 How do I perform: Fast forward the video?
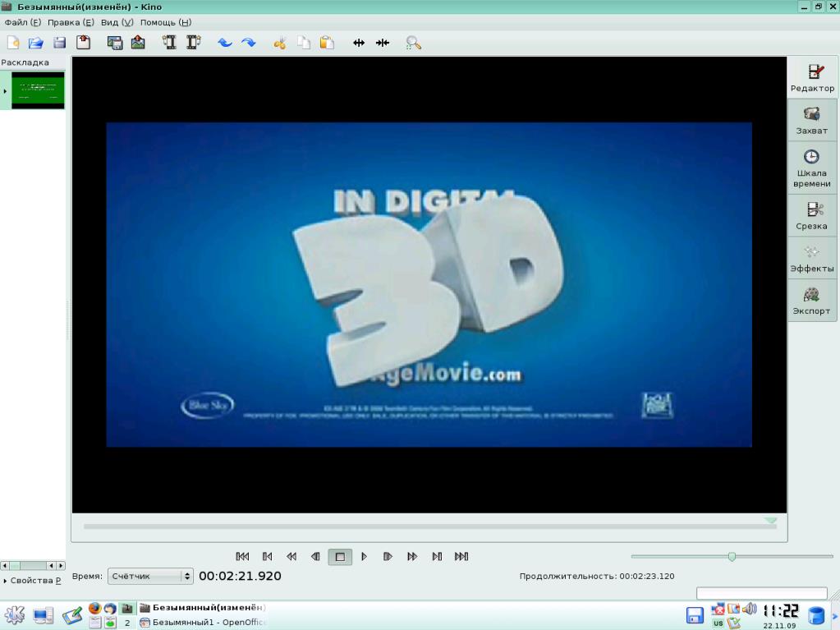(x=412, y=557)
